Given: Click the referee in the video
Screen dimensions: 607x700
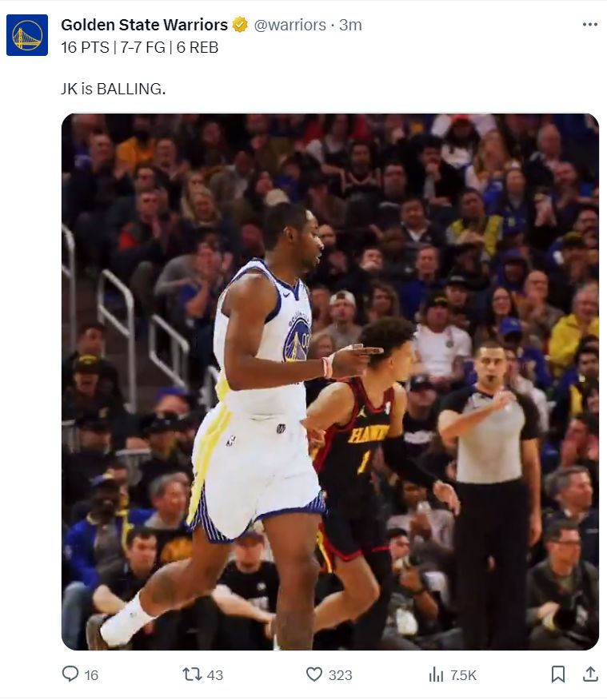Looking at the screenshot, I should click(x=491, y=493).
